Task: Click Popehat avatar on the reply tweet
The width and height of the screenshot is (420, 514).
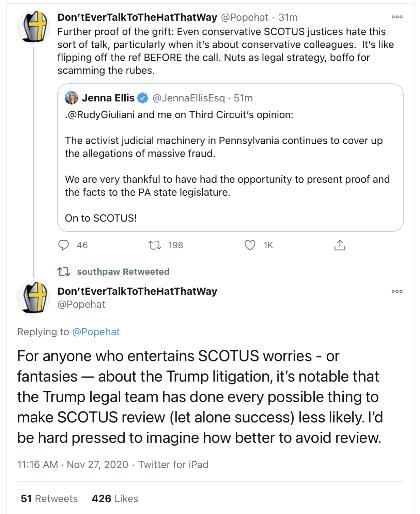Action: (x=34, y=298)
